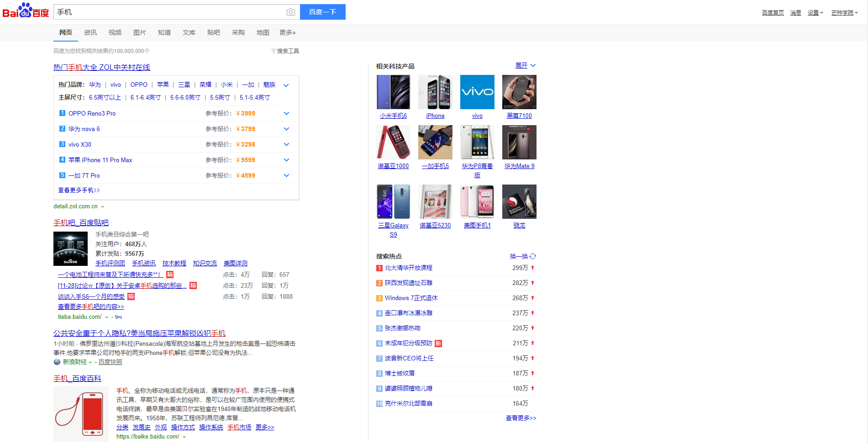
Task: Open hot topic Windows 7正式退休
Action: coord(411,298)
